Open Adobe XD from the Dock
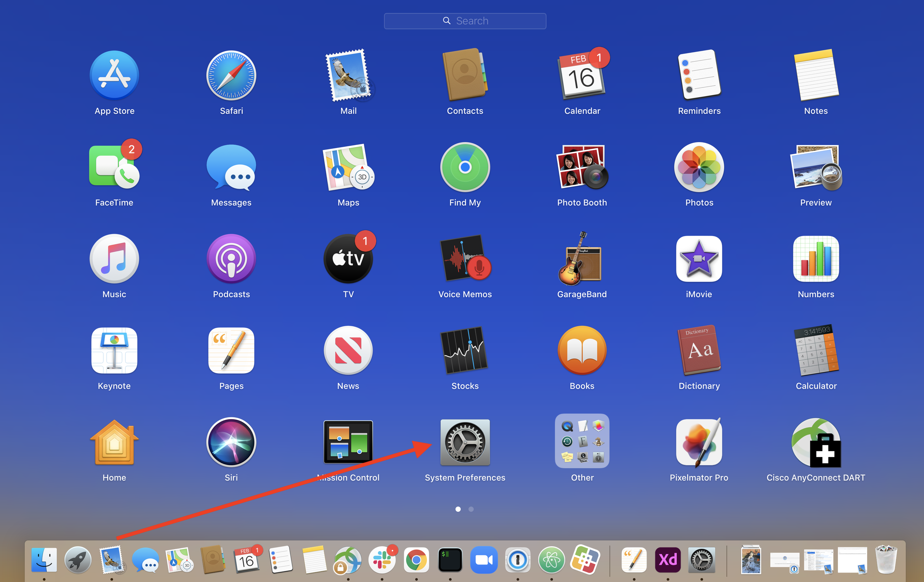The height and width of the screenshot is (582, 924). 668,560
